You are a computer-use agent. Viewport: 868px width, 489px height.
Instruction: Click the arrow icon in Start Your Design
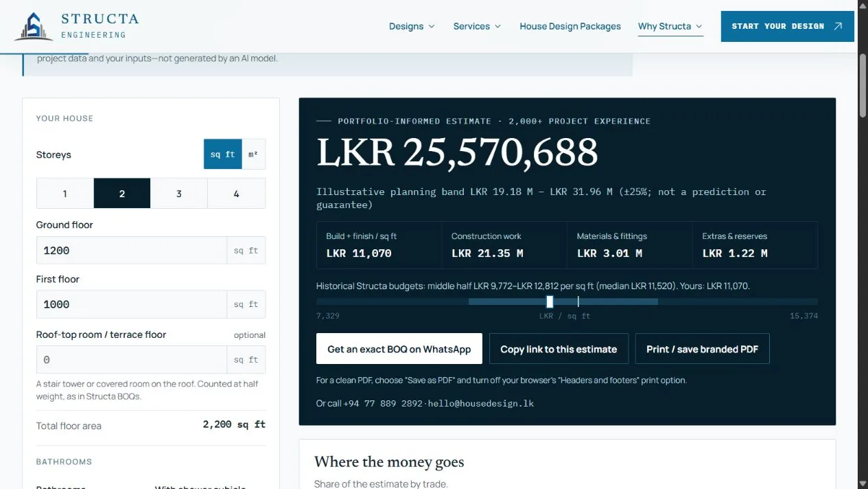838,26
